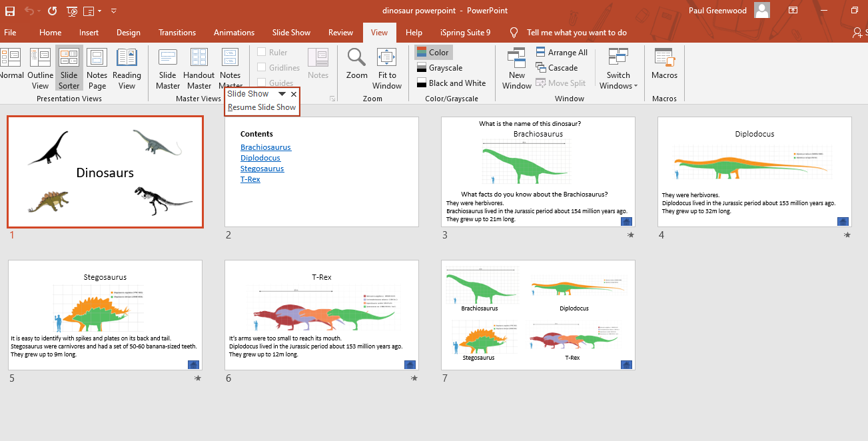Screen dimensions: 868x441
Task: Open the Slide Show toolbar options arrow
Action: coord(282,95)
